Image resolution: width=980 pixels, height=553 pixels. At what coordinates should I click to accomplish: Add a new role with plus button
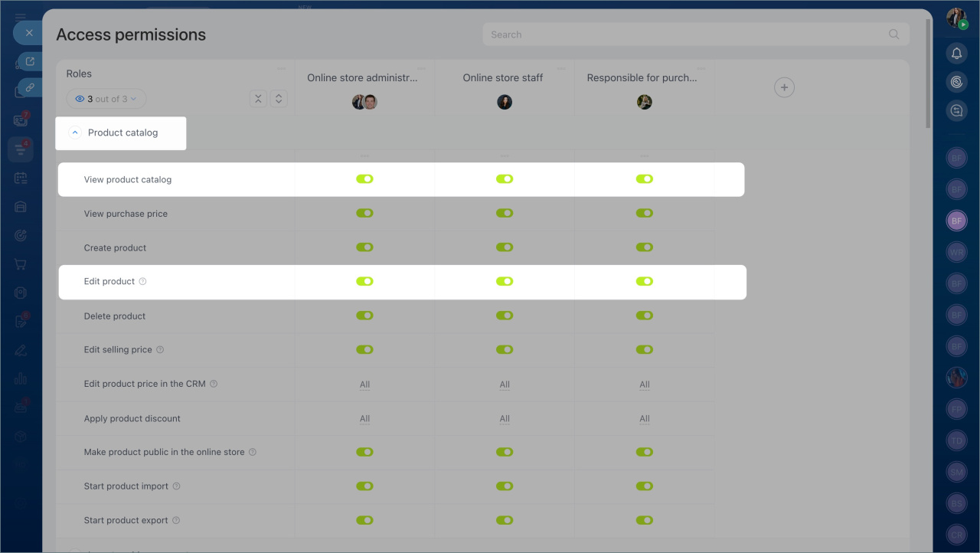point(784,87)
